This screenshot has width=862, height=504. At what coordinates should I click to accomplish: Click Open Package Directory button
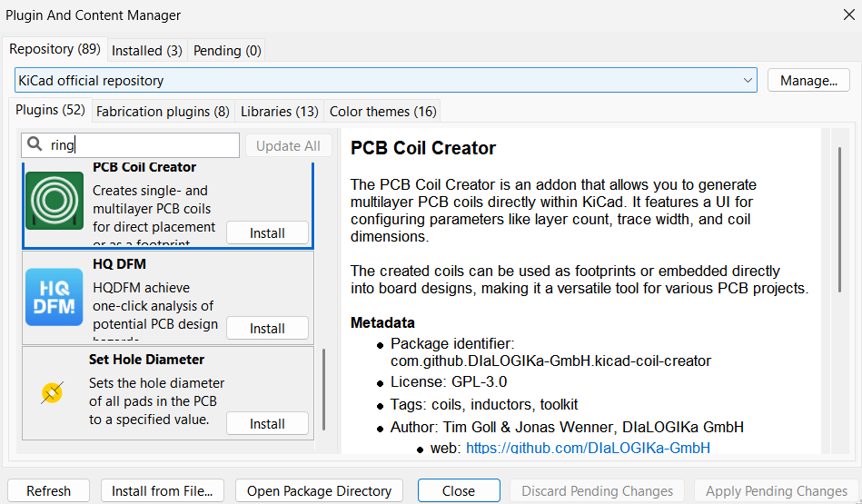319,490
